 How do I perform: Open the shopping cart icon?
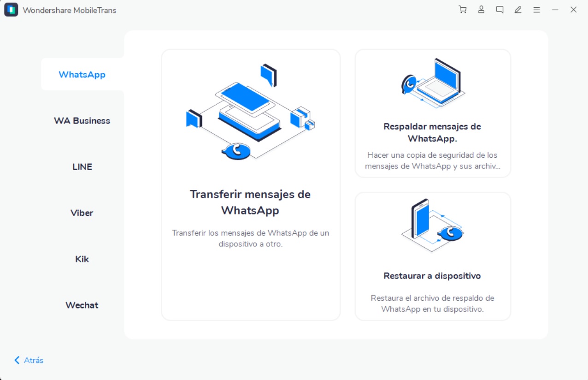click(463, 10)
